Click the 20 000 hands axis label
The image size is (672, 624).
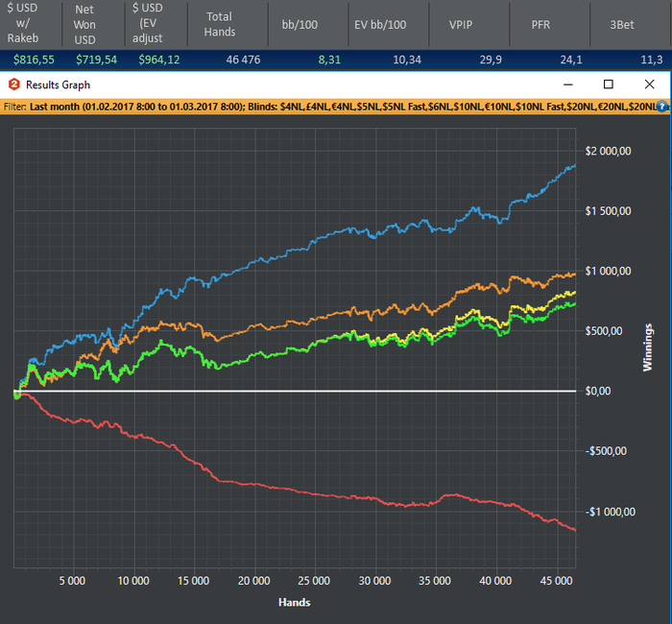pos(254,581)
